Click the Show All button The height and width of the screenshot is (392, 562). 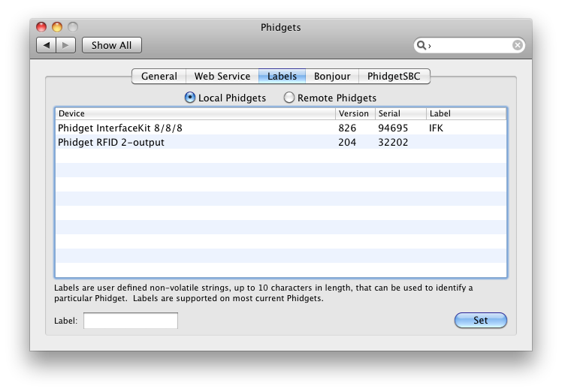coord(111,45)
